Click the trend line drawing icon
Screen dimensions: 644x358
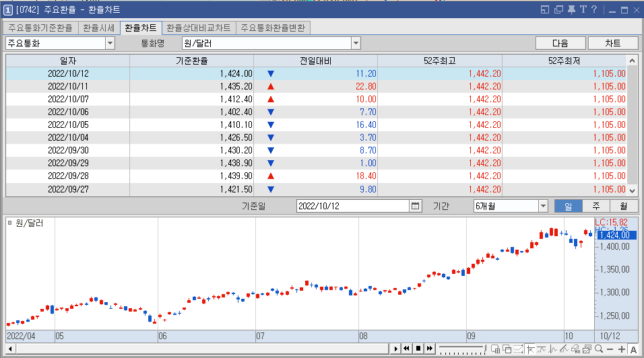tap(564, 349)
